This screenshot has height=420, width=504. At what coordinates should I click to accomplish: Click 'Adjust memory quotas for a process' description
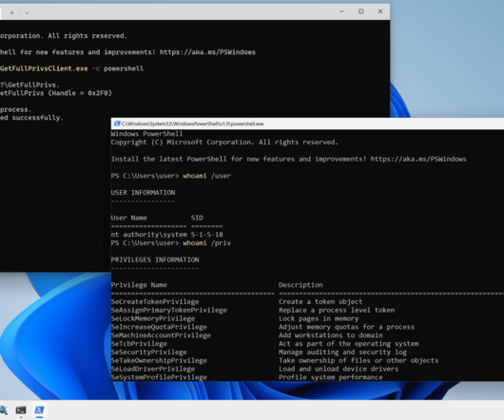[346, 327]
